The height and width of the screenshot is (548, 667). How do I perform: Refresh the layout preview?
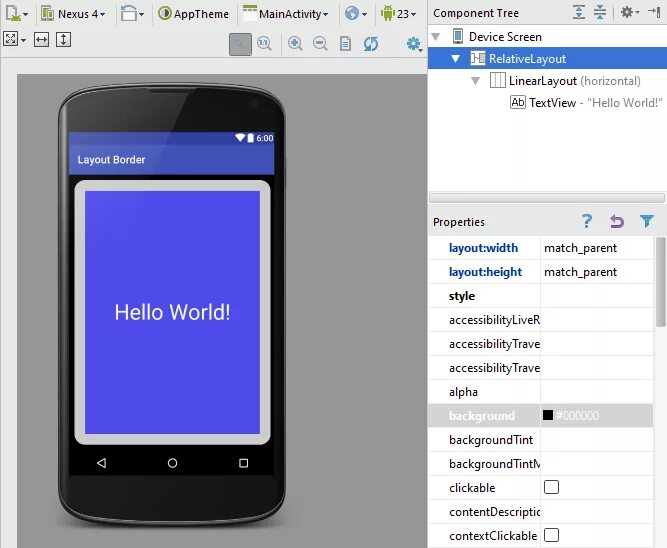coord(371,43)
